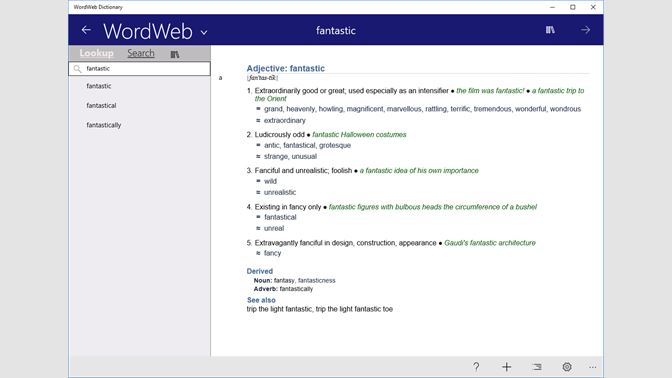Click derived adverb 'fantastically'
Image resolution: width=672 pixels, height=378 pixels.
(296, 289)
